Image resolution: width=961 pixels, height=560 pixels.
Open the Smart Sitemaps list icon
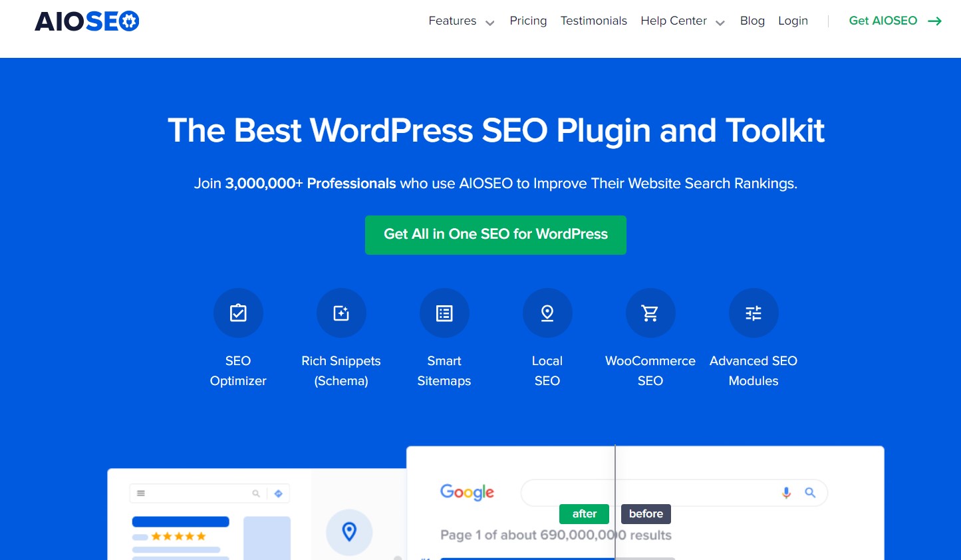pyautogui.click(x=444, y=313)
